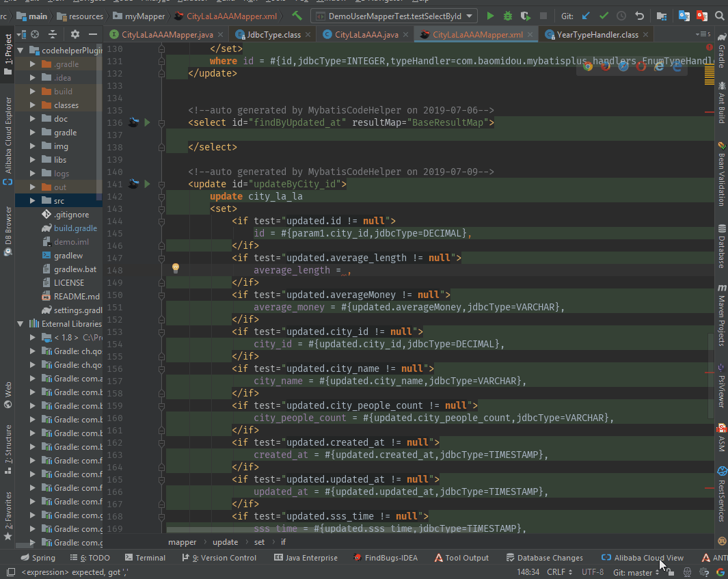This screenshot has height=579, width=728.
Task: Toggle the Maven Projects side panel
Action: pos(721,315)
